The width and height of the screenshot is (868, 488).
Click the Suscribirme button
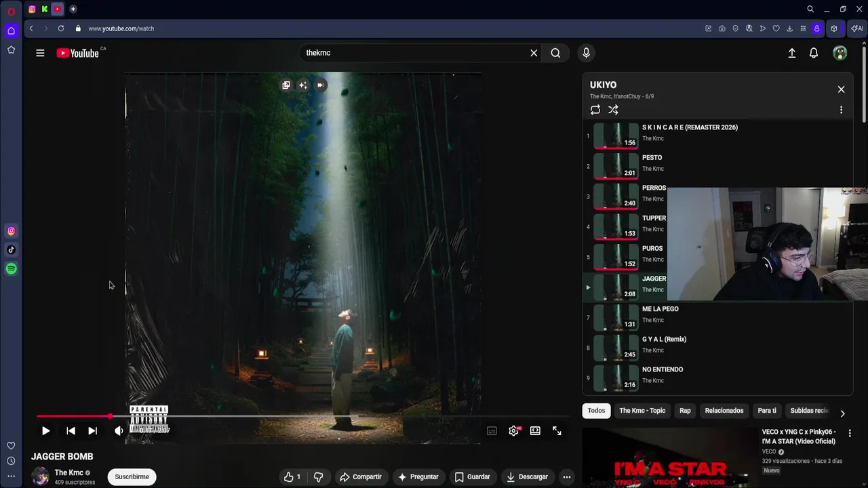coord(132,476)
